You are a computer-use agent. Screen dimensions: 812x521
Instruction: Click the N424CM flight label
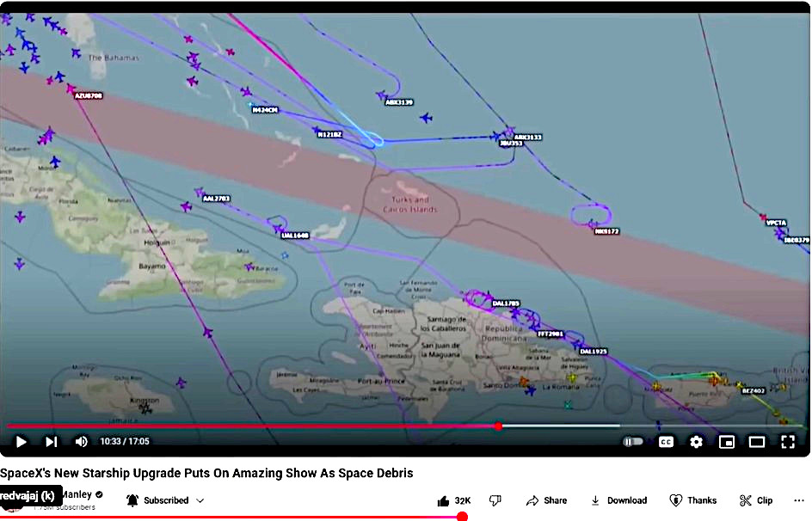265,110
